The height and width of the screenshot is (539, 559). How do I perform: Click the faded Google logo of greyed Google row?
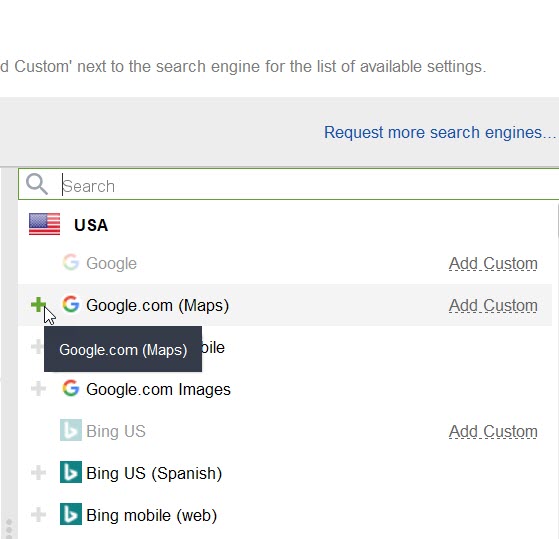pyautogui.click(x=71, y=263)
